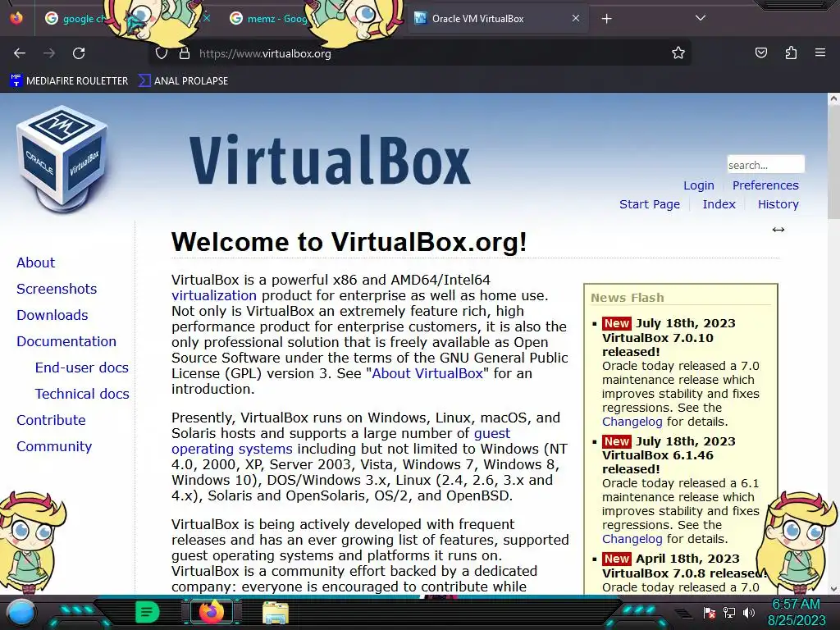Go to Start Page link
The width and height of the screenshot is (840, 630).
coord(650,204)
